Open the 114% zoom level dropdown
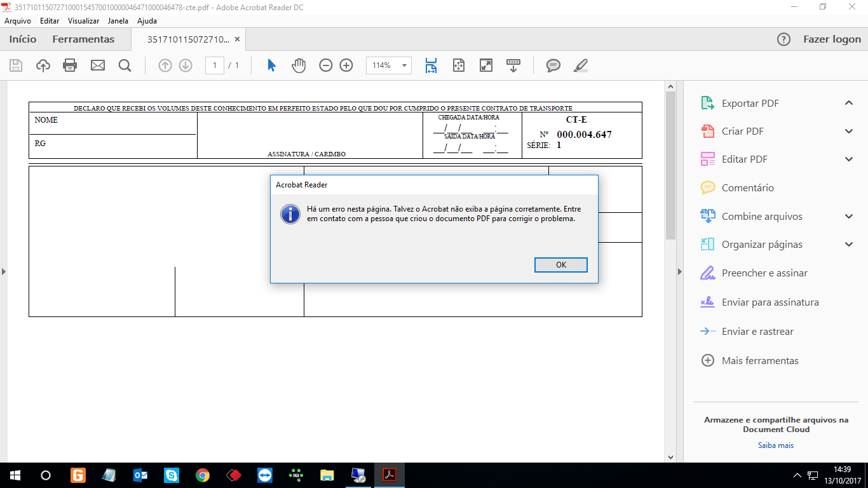Screen dimensions: 868x488 389,65
